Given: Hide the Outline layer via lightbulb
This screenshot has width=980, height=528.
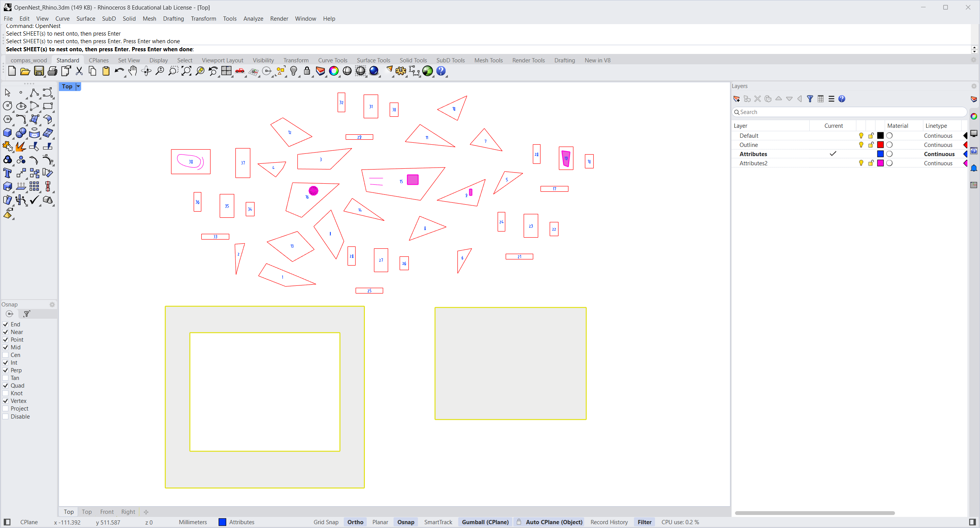Looking at the screenshot, I should [x=861, y=145].
